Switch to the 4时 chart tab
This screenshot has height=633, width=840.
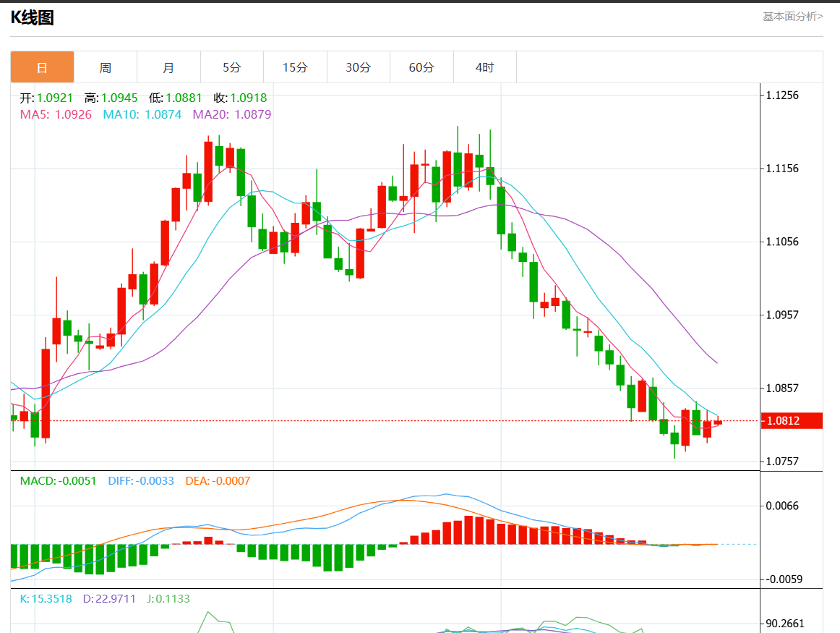485,67
